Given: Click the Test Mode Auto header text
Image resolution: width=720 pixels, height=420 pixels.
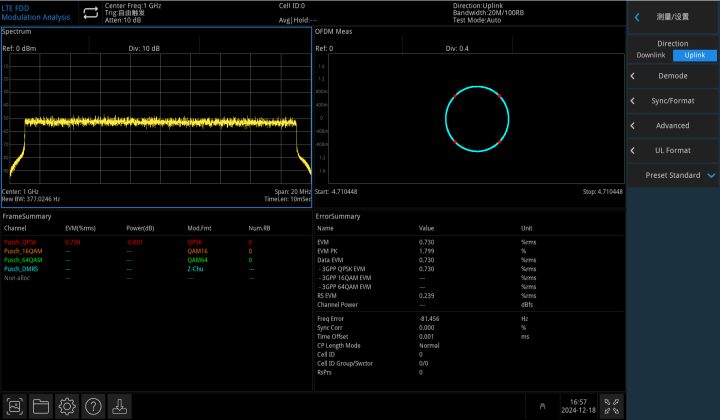Looking at the screenshot, I should click(x=477, y=20).
